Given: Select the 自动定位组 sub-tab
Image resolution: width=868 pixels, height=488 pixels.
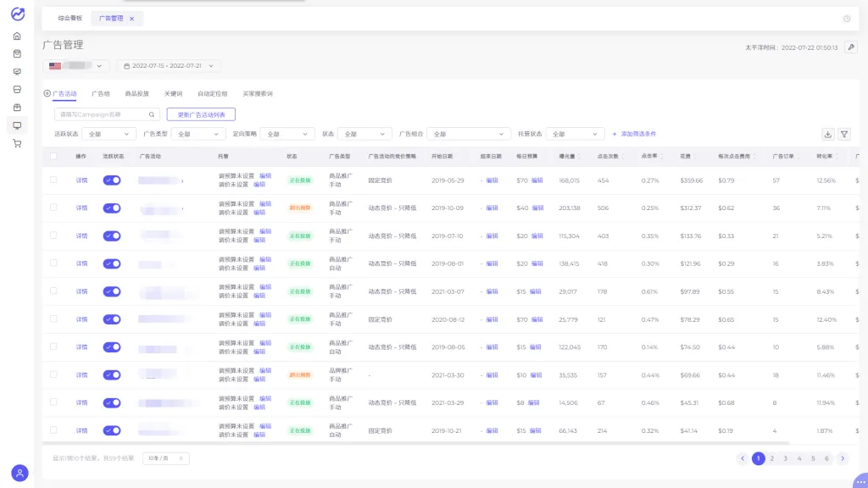Looking at the screenshot, I should tap(213, 93).
